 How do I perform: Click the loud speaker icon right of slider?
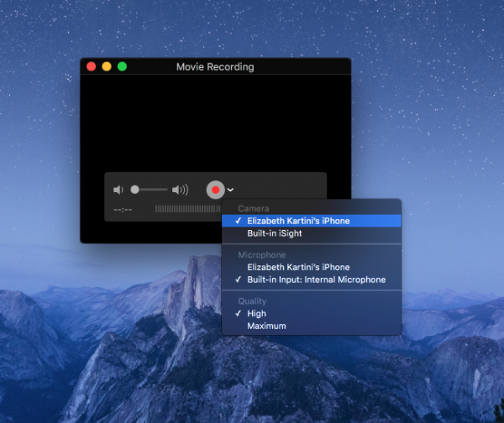coord(180,190)
